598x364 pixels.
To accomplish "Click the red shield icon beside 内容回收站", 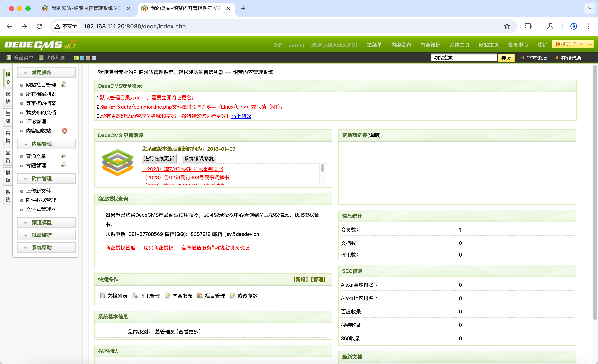I will tap(65, 131).
